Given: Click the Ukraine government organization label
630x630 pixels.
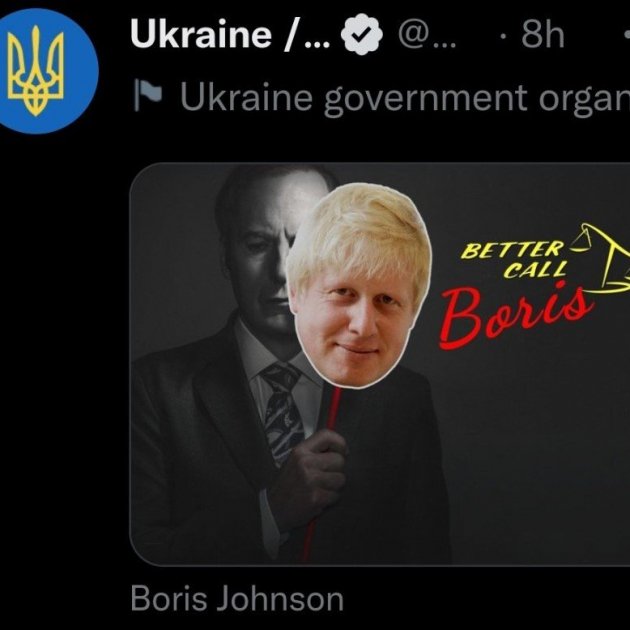Looking at the screenshot, I should [x=405, y=98].
